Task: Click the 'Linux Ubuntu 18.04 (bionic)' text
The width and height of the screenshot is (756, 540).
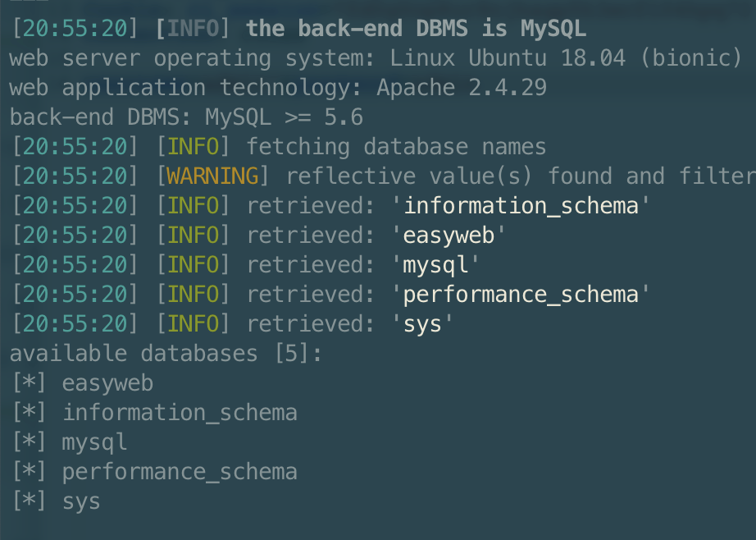Action: pyautogui.click(x=566, y=58)
